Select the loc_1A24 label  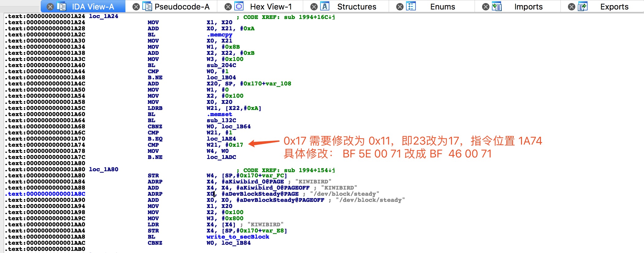point(104,16)
